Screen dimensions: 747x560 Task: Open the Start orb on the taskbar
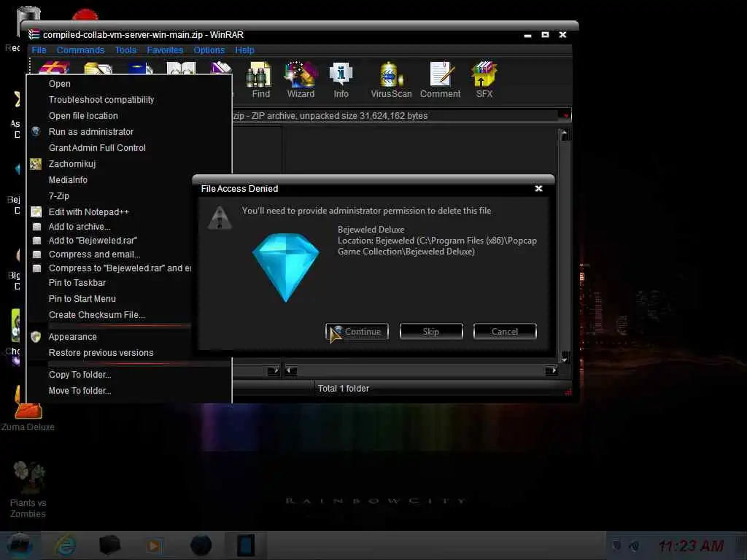[20, 545]
